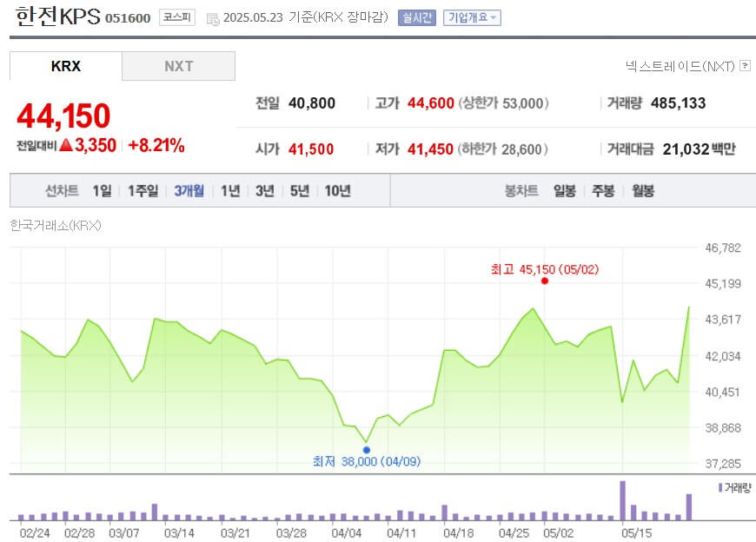
Task: Click the 선차트 label
Action: [x=62, y=191]
